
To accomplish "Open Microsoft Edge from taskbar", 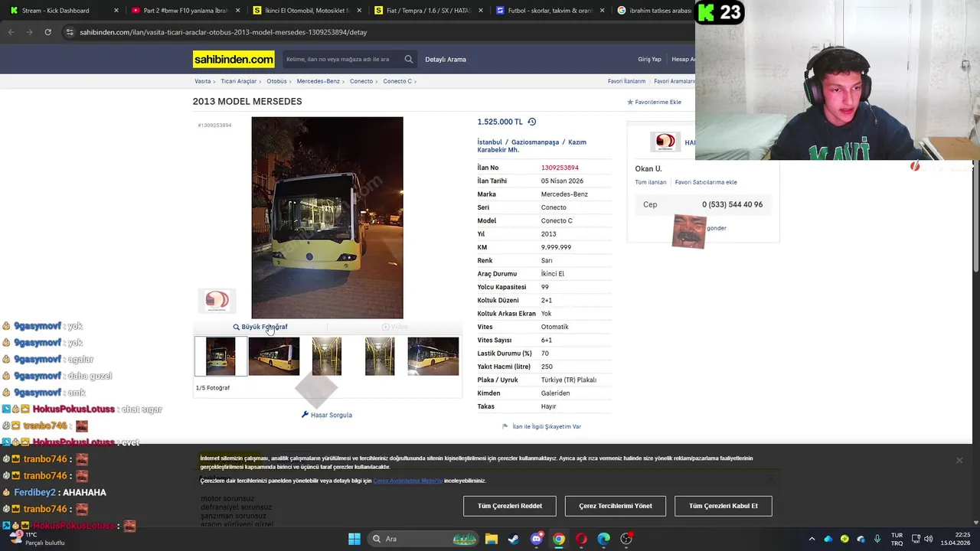I will pos(604,539).
